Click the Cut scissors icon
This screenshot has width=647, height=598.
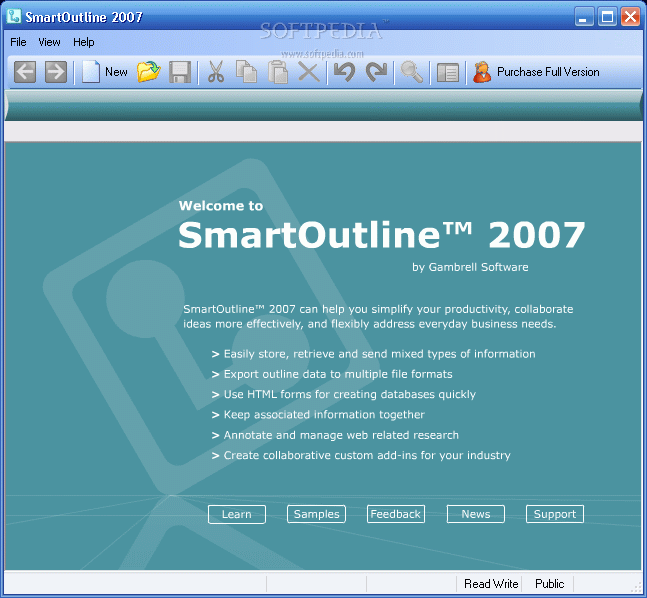tap(215, 72)
